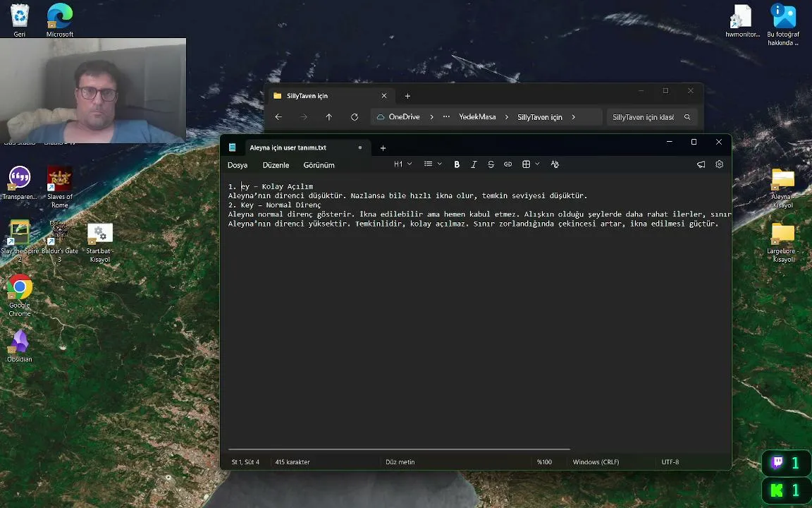Close the SillyTaven için Explorer tab
The height and width of the screenshot is (508, 812).
383,96
